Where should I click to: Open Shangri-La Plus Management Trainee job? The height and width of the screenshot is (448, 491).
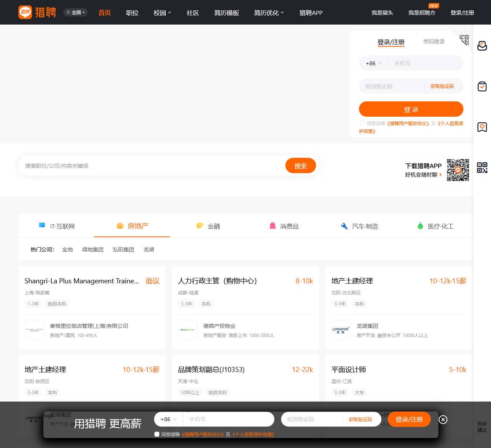point(82,281)
